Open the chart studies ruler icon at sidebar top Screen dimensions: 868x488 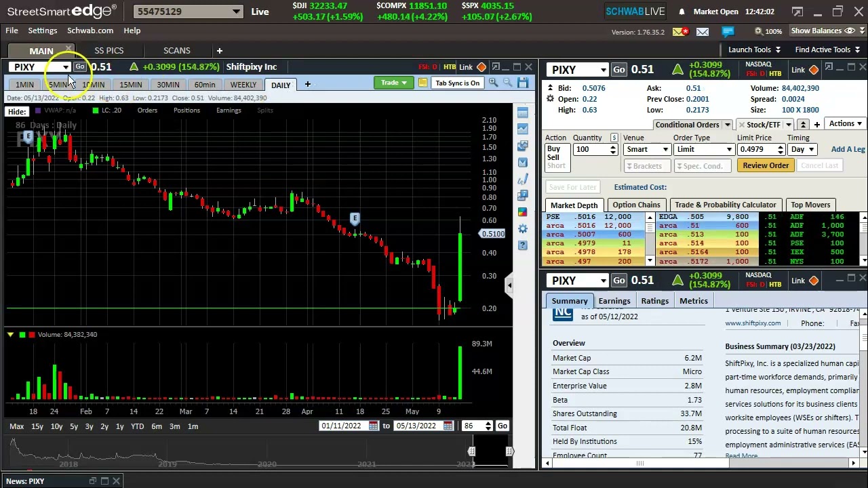[x=522, y=113]
